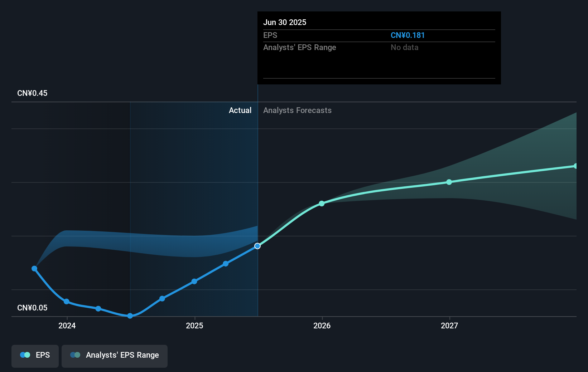Click the leftmost EPS data point on the line

tap(34, 269)
